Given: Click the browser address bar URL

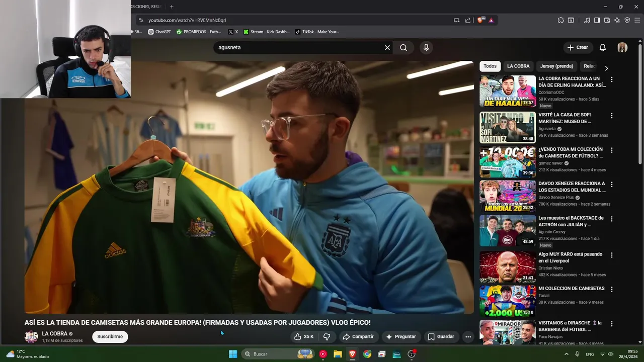Looking at the screenshot, I should 187,20.
